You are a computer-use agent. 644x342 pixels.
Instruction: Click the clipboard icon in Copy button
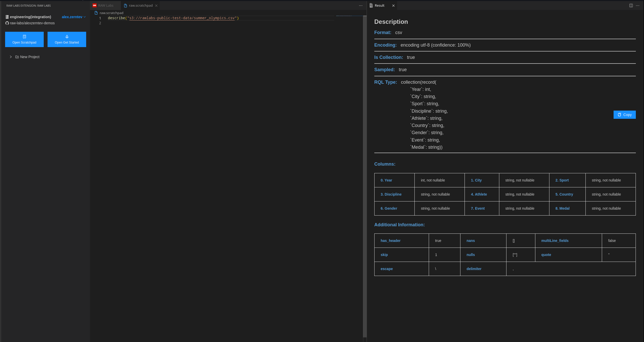tap(619, 115)
